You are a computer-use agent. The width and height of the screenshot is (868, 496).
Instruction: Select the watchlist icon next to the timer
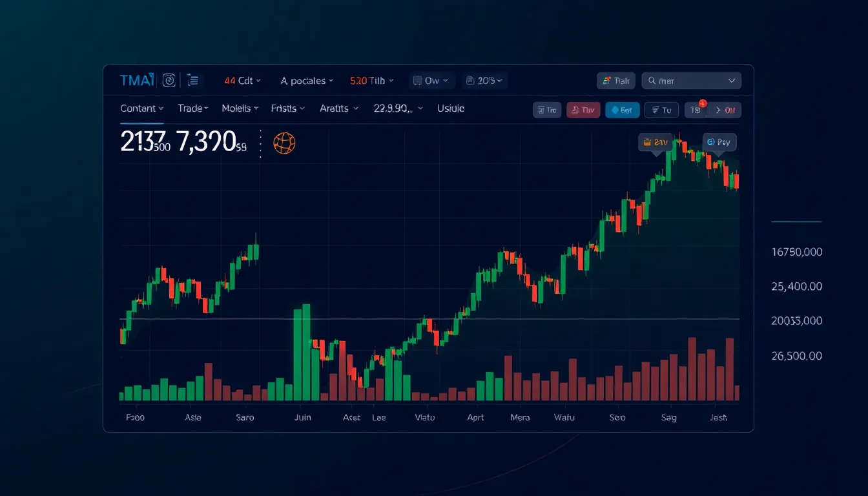[x=192, y=80]
